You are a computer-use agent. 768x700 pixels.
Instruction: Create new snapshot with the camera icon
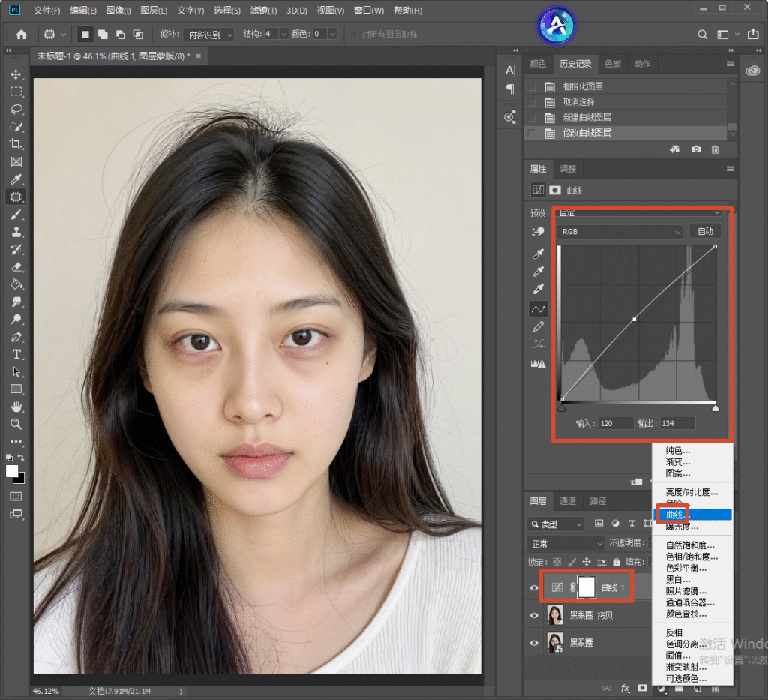pyautogui.click(x=696, y=149)
